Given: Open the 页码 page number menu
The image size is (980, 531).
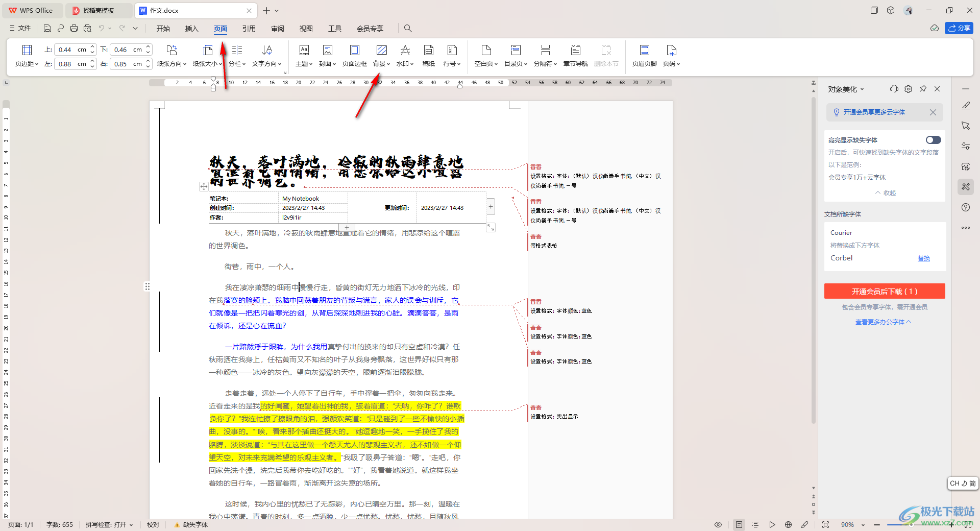Looking at the screenshot, I should point(671,64).
